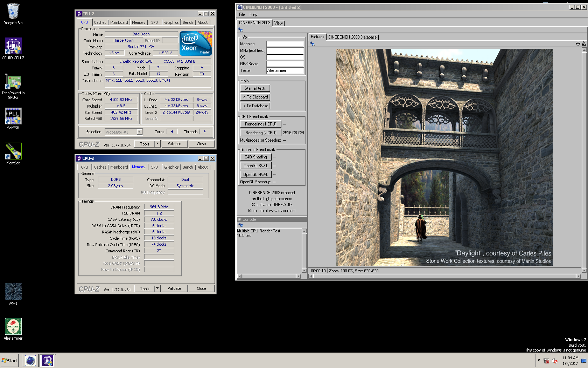Show hidden system tray icons arrow

[x=539, y=360]
